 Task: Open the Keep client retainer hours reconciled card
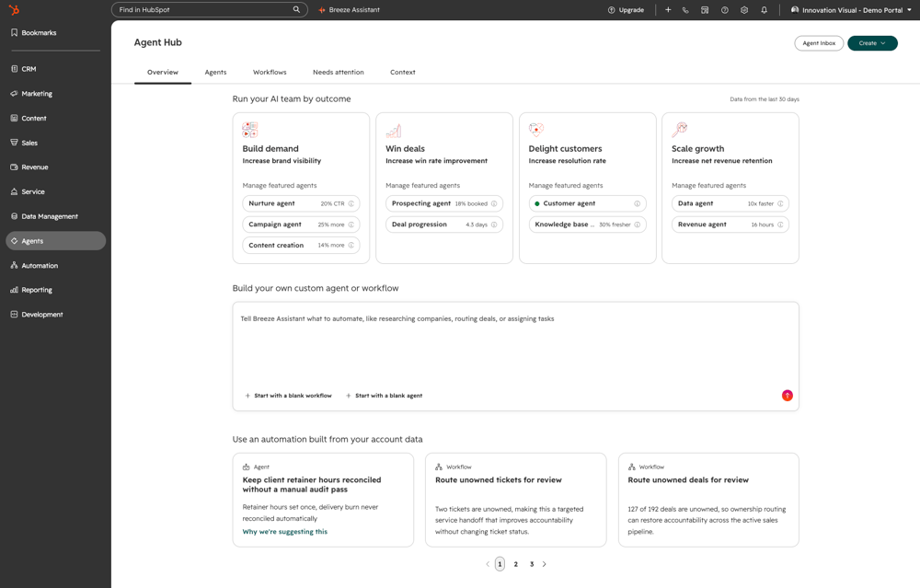(x=323, y=500)
